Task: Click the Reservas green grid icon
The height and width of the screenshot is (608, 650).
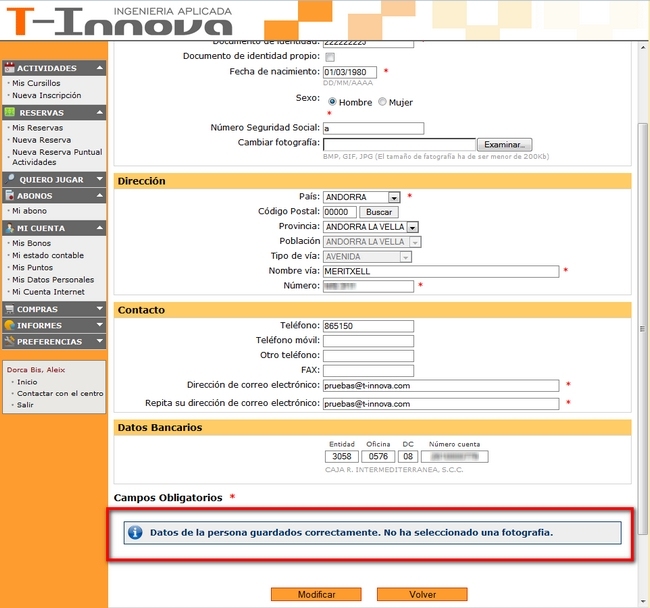Action: point(9,112)
